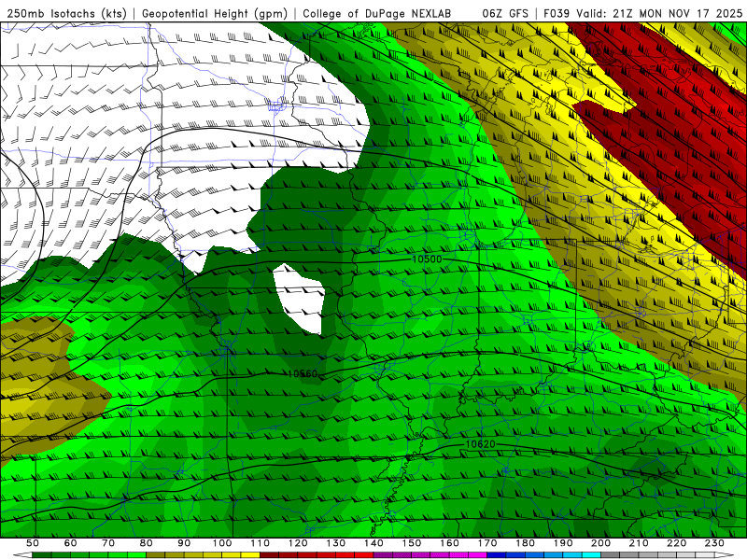Click the 140 value on color scale

[373, 543]
